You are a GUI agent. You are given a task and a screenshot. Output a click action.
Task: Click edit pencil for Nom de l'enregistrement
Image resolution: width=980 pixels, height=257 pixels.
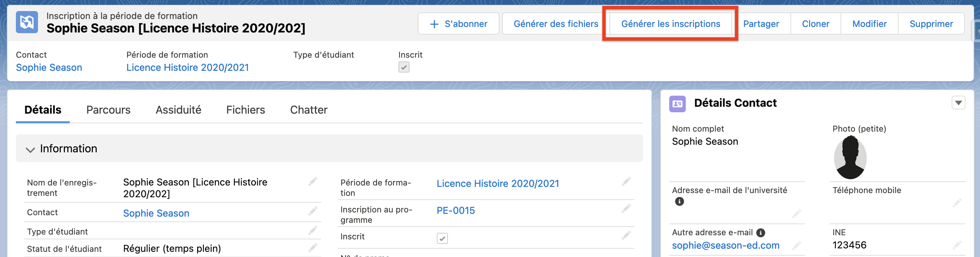click(x=313, y=182)
